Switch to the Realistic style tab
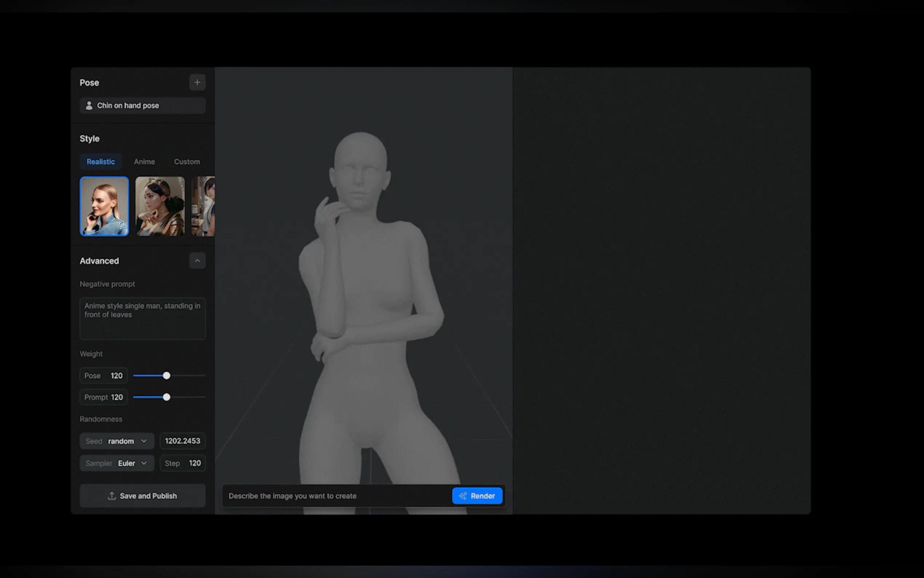This screenshot has width=924, height=578. (101, 162)
